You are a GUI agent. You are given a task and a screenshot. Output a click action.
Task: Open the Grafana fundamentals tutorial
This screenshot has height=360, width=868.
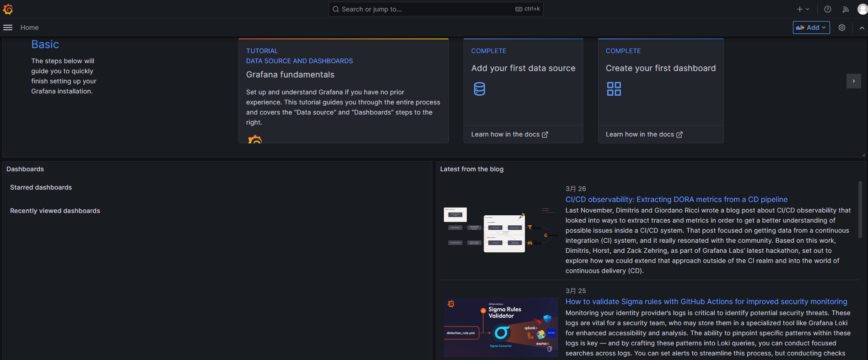(x=344, y=91)
